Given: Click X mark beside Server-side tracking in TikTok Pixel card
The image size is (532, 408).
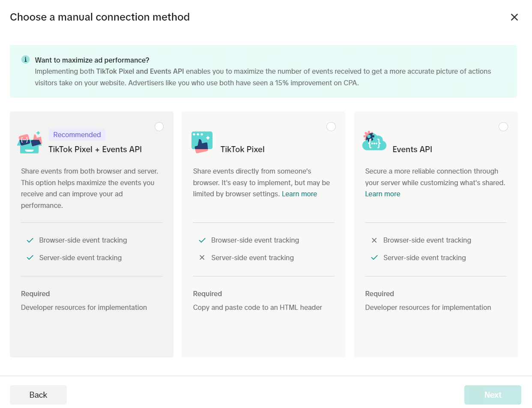Looking at the screenshot, I should 202,258.
